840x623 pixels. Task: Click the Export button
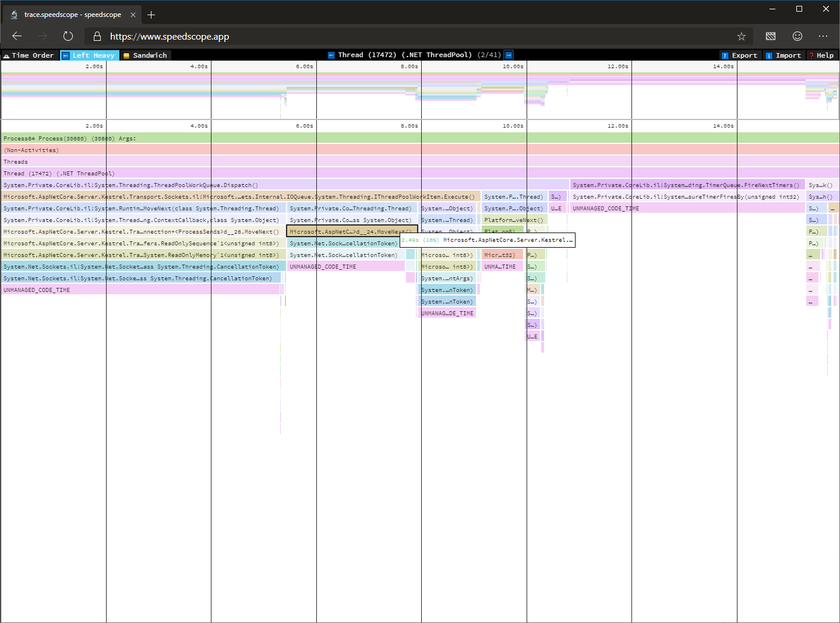[x=740, y=55]
